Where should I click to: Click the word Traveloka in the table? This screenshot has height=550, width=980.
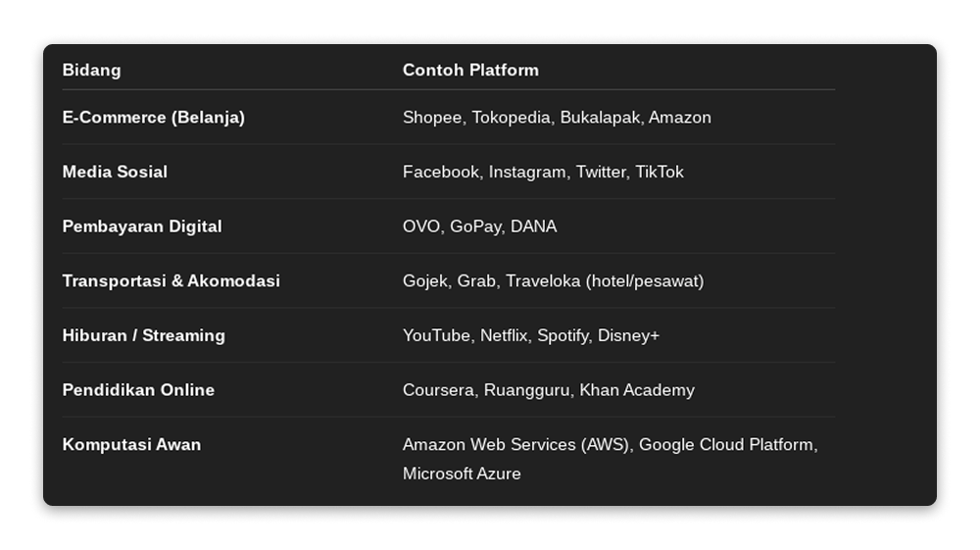[x=543, y=281]
